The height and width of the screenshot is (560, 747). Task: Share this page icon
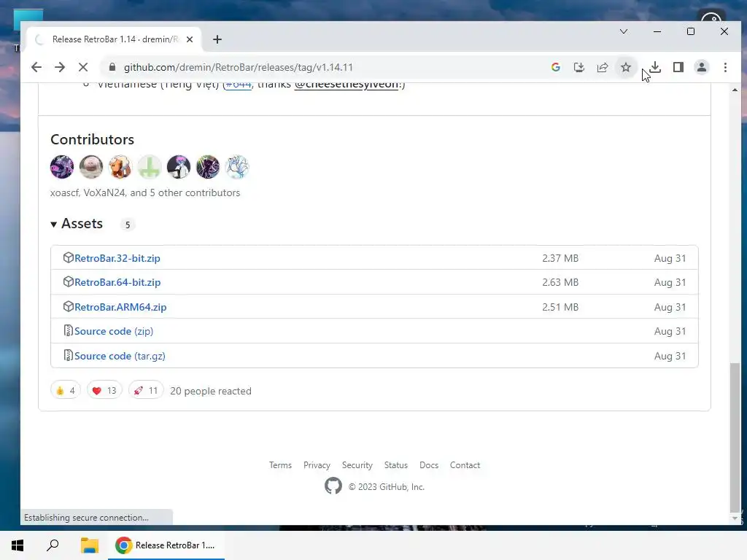coord(602,67)
